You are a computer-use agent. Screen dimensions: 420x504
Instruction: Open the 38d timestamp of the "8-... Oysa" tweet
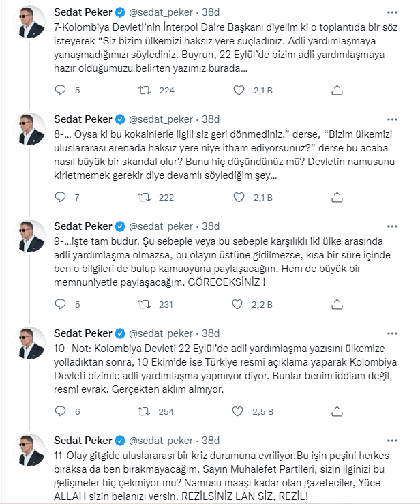pyautogui.click(x=211, y=119)
